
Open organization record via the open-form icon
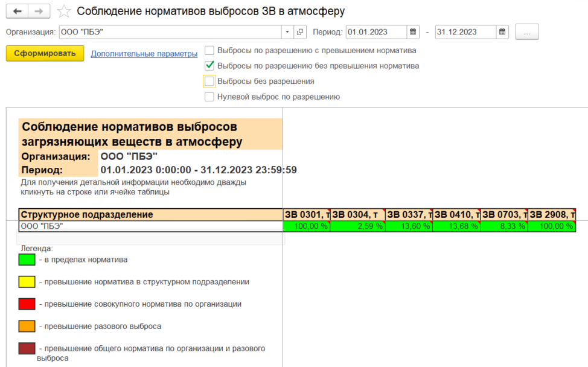pyautogui.click(x=301, y=32)
